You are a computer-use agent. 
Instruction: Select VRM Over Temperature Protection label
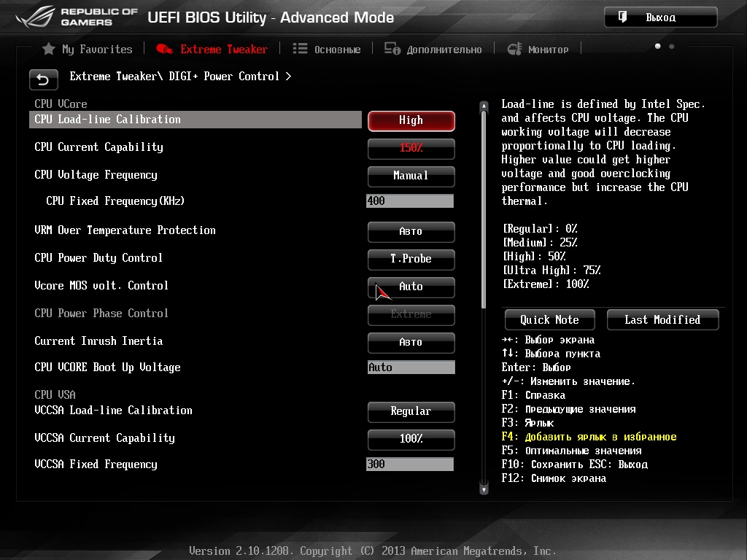125,230
